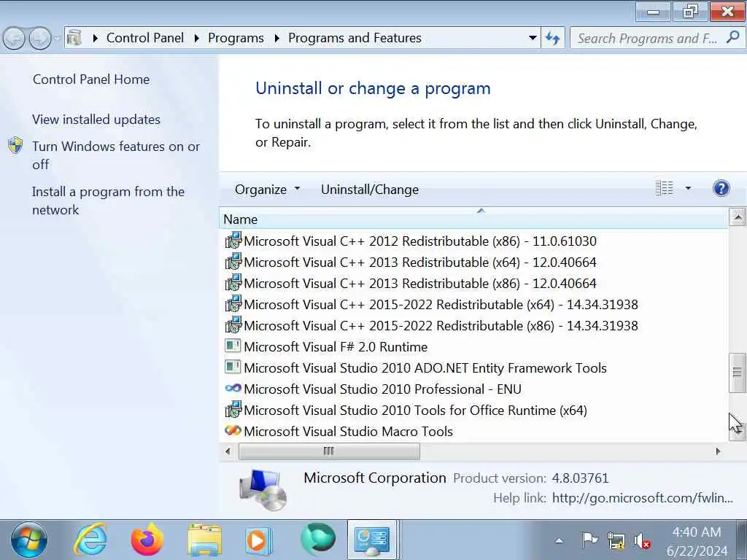Click icon of Tools for Office Runtime entry
Screen dimensions: 747x560
point(233,410)
